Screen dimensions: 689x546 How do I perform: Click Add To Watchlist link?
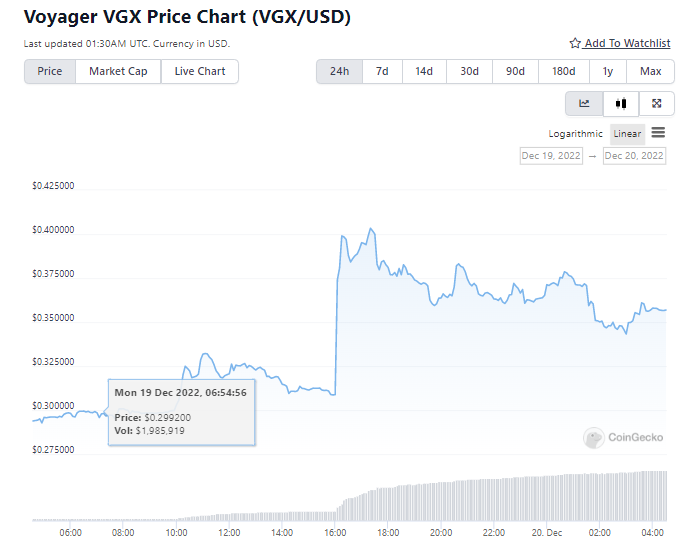(627, 44)
